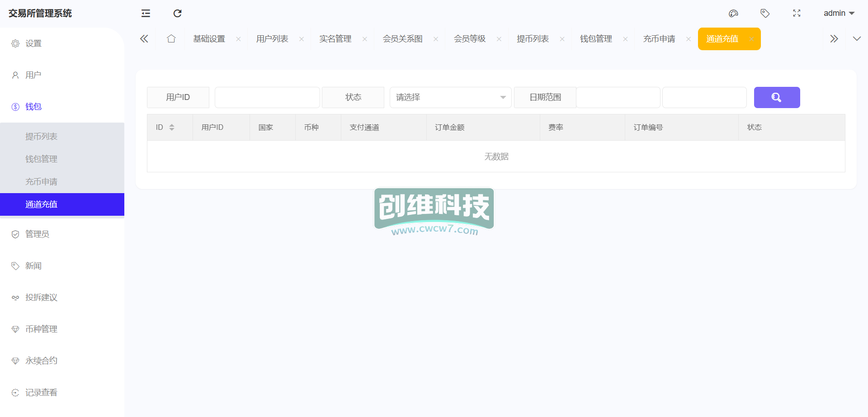Switch to the 钱包管理 tab
This screenshot has width=868, height=417.
pos(596,39)
